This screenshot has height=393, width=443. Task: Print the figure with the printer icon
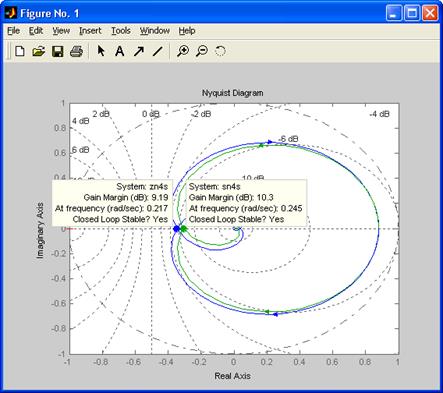pyautogui.click(x=76, y=51)
